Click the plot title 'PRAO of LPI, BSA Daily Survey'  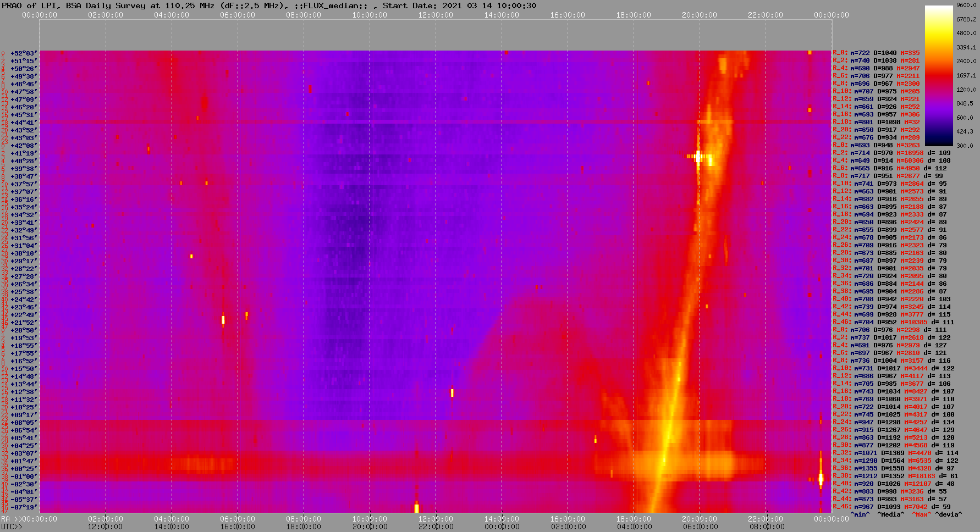click(74, 5)
